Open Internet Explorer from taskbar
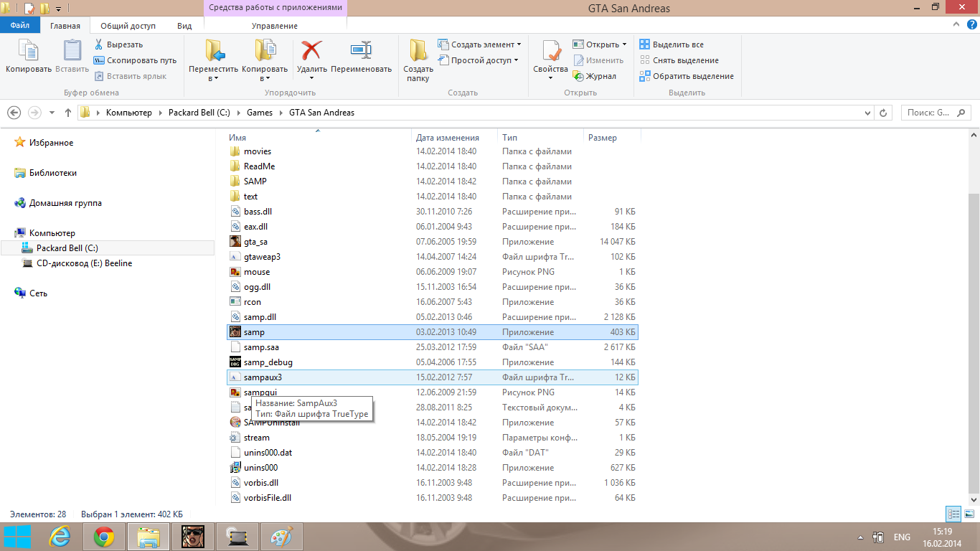 61,536
